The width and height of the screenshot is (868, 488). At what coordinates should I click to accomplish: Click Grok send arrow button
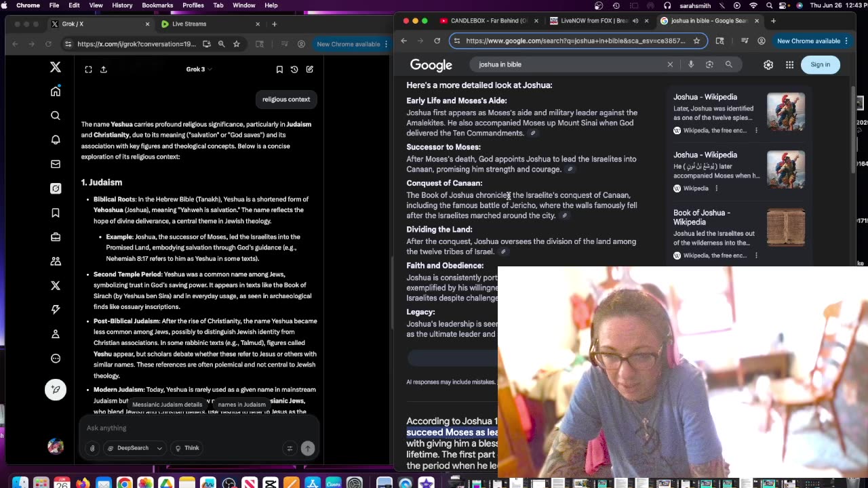[x=308, y=448]
